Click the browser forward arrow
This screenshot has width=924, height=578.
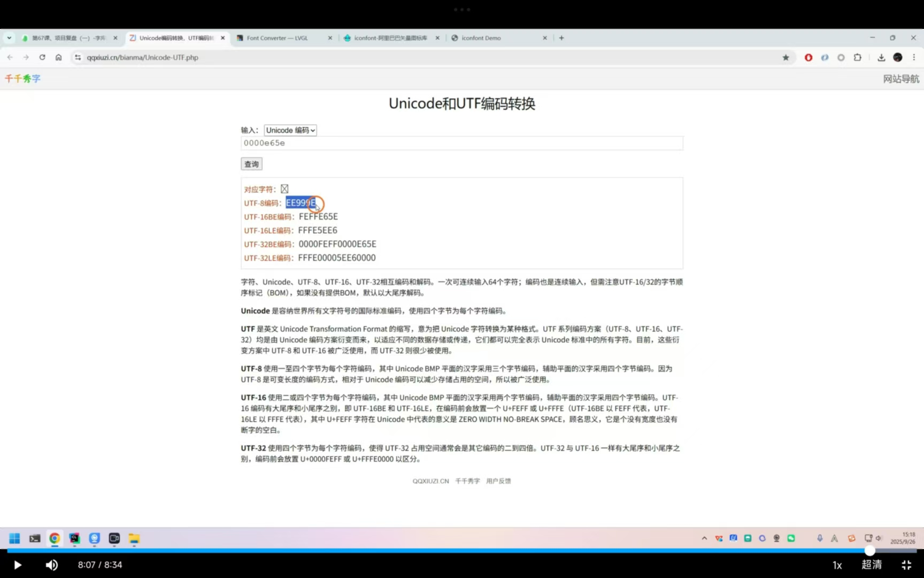(26, 57)
